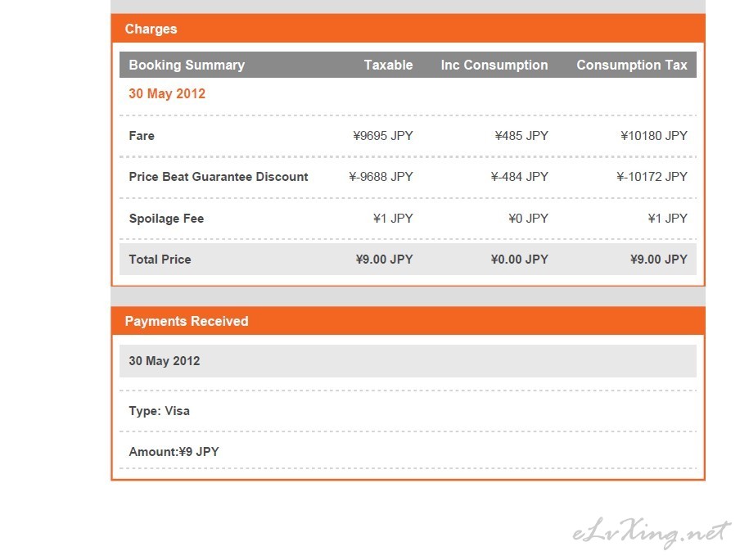This screenshot has width=740, height=560.
Task: Select the ¥9695 JPY fare taxable amount
Action: (383, 136)
